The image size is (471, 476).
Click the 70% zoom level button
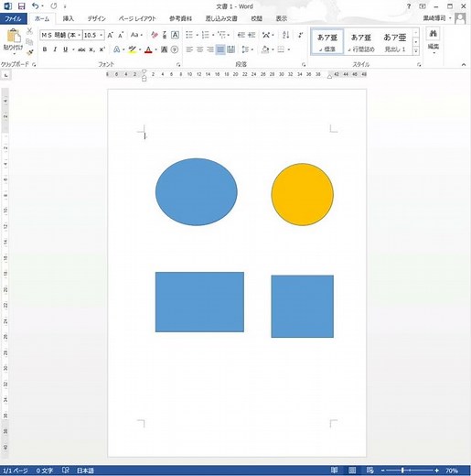(x=452, y=471)
